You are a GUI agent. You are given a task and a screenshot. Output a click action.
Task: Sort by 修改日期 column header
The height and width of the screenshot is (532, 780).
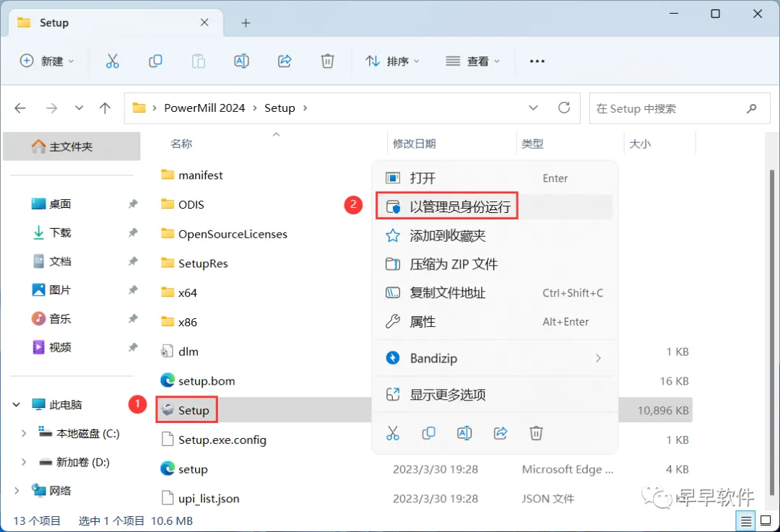point(415,144)
